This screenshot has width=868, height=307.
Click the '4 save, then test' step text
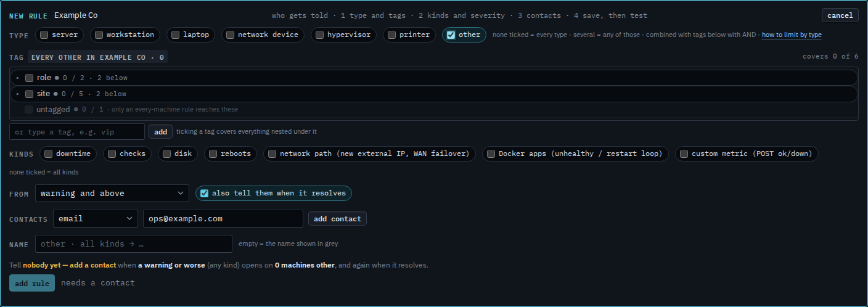[610, 15]
